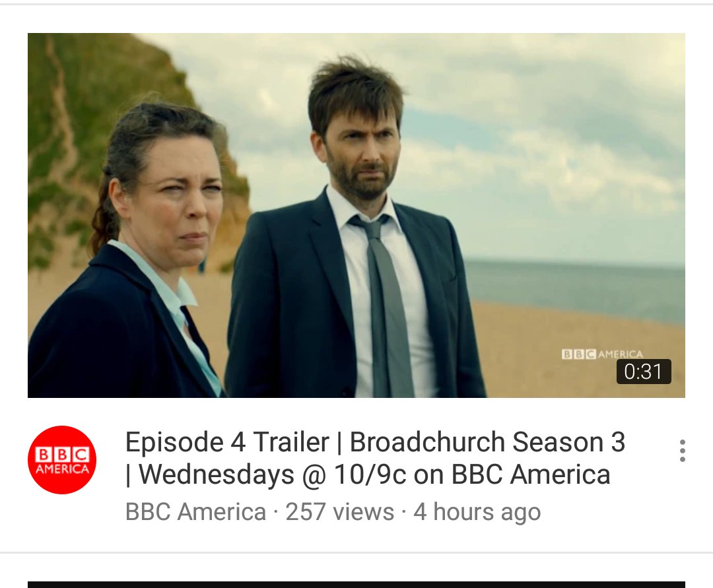
Task: Tap the next video's dark thumbnail at the bottom
Action: click(x=356, y=584)
